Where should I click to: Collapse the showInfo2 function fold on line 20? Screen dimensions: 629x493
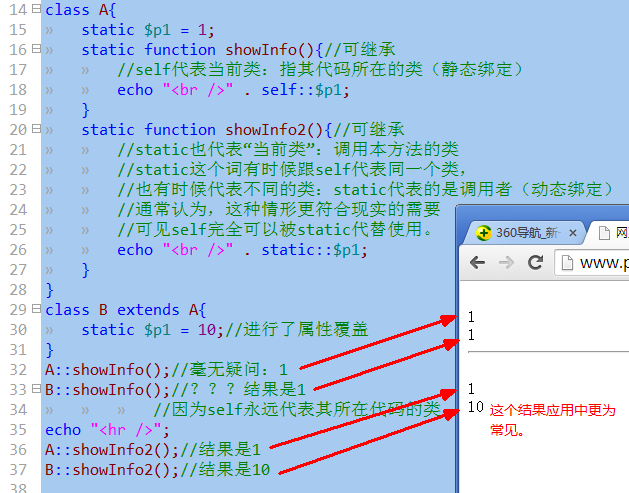(x=36, y=128)
